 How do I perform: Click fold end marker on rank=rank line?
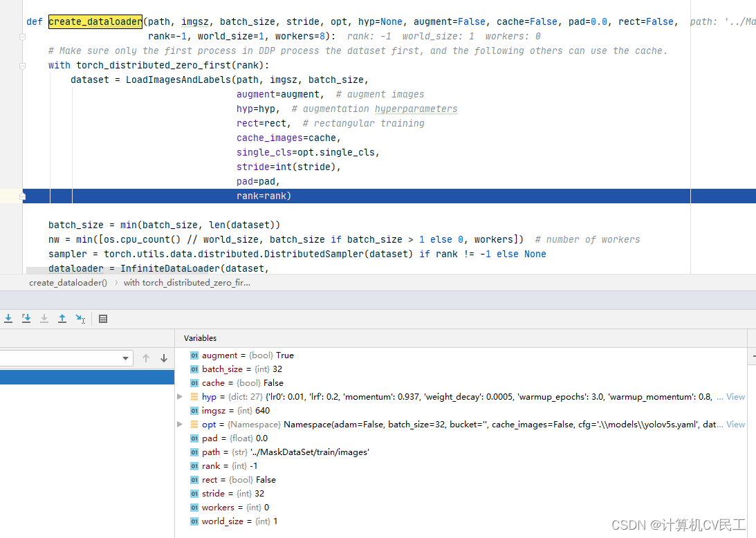point(22,196)
